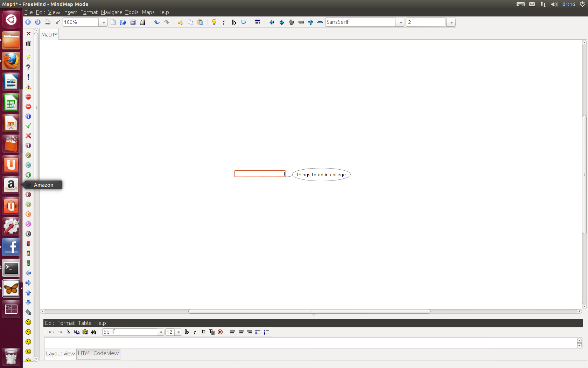
Task: Click the light bulb new child node icon
Action: coord(214,22)
